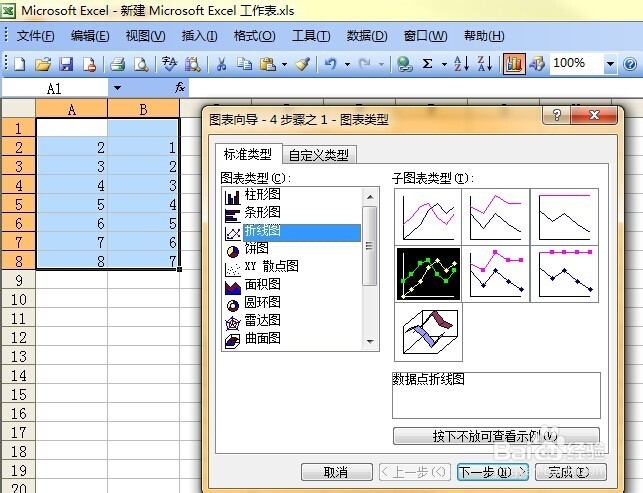Expand the Name Box dropdown arrow
The width and height of the screenshot is (643, 493).
coord(117,88)
